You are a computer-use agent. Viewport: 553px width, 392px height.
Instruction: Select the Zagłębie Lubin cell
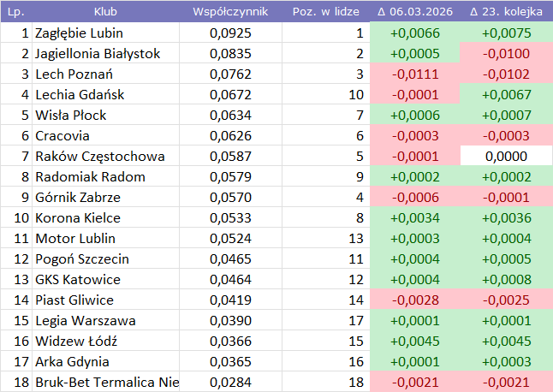pyautogui.click(x=79, y=33)
